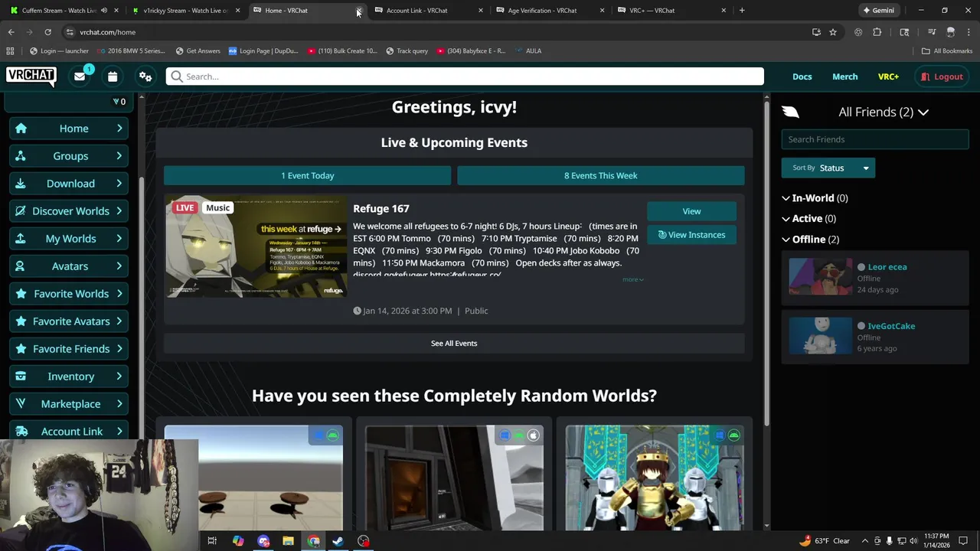The image size is (980, 551).
Task: Open Task View on the taskbar
Action: tap(212, 541)
